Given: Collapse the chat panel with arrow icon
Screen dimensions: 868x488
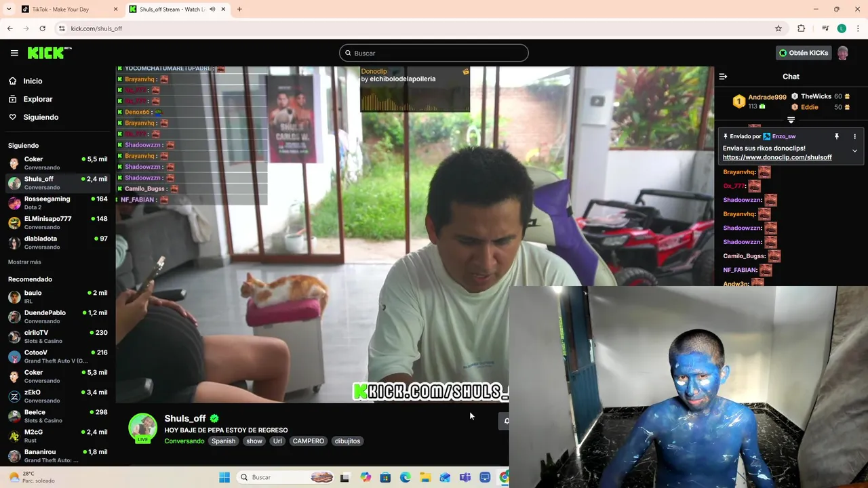Looking at the screenshot, I should pos(723,77).
